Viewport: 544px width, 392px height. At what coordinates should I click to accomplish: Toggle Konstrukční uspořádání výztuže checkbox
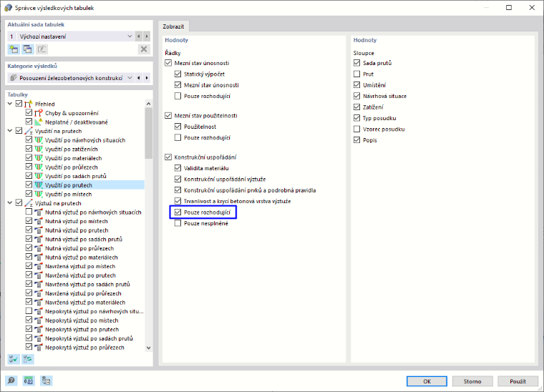tap(178, 180)
